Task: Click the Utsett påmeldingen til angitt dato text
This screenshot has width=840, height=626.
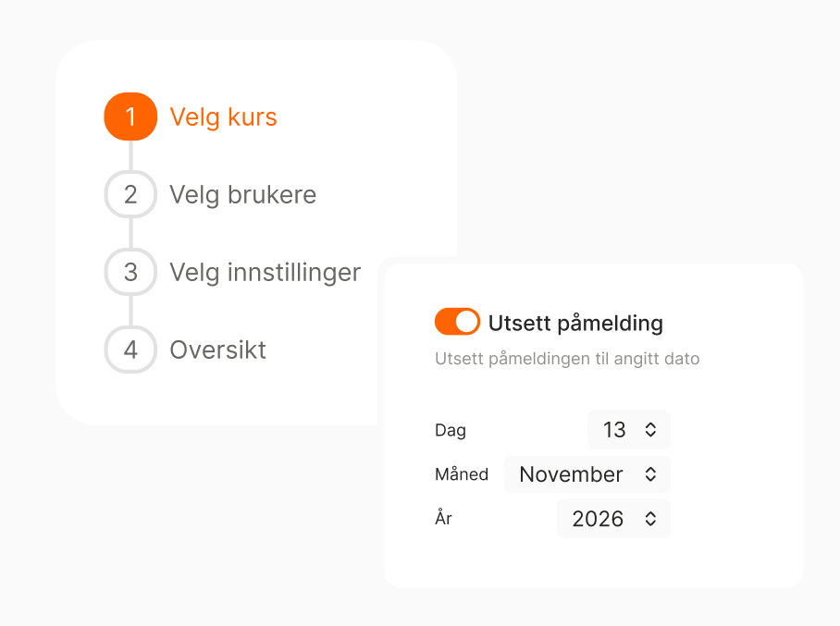Action: pyautogui.click(x=567, y=359)
